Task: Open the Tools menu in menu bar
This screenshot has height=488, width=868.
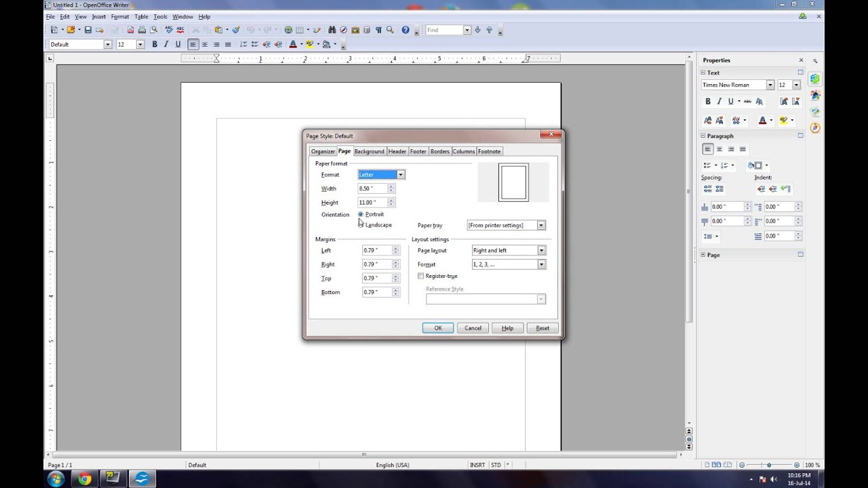Action: pyautogui.click(x=160, y=16)
